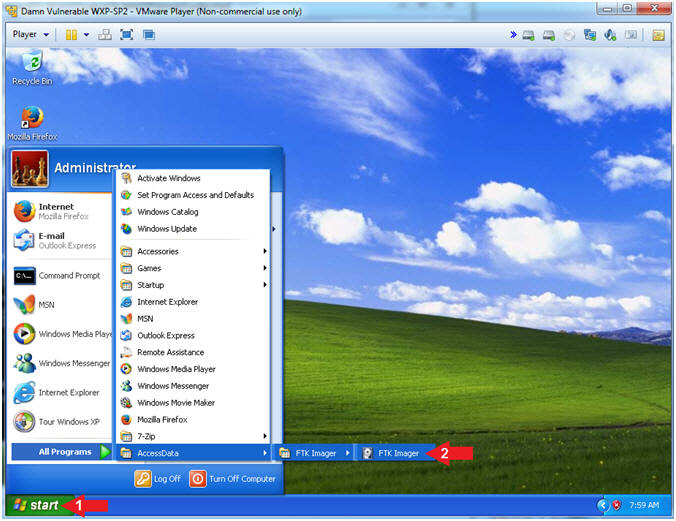Open MSN from the left Start pane

point(60,304)
